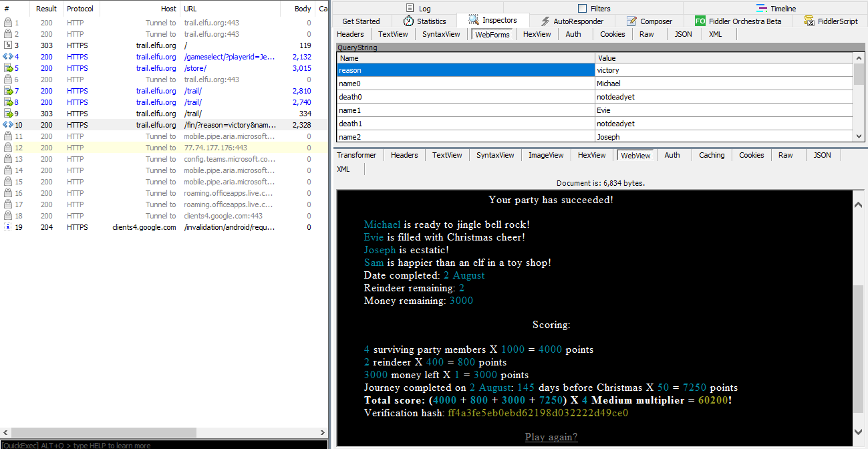Click the AutoResponder lightning icon
The height and width of the screenshot is (449, 868).
click(x=546, y=21)
